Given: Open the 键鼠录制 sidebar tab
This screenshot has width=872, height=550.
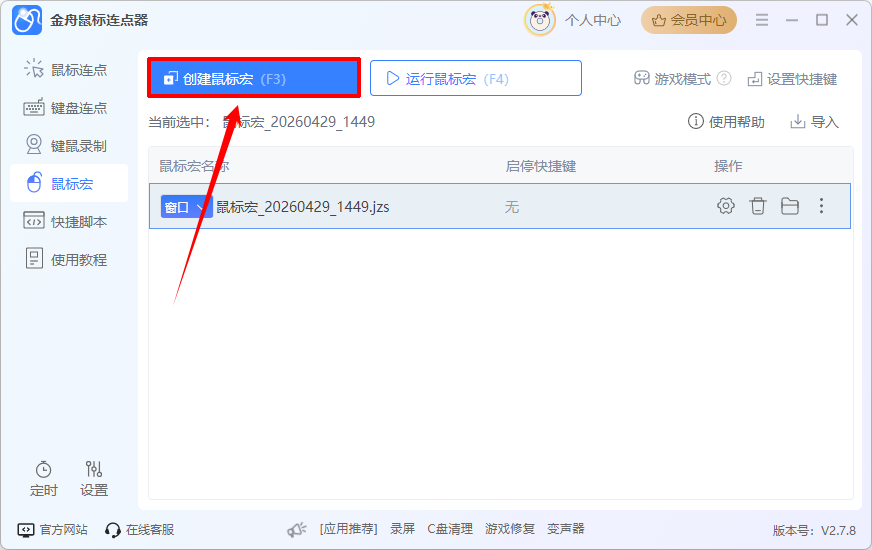Looking at the screenshot, I should pyautogui.click(x=69, y=146).
